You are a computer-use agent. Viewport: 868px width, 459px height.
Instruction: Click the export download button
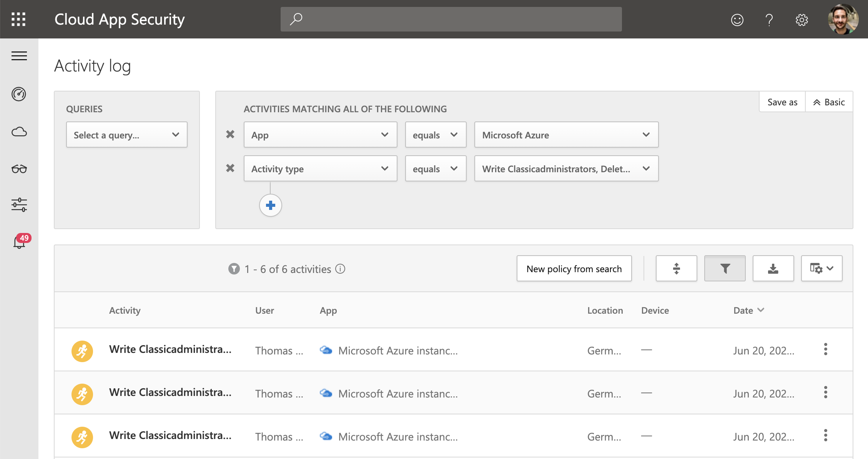[773, 268]
